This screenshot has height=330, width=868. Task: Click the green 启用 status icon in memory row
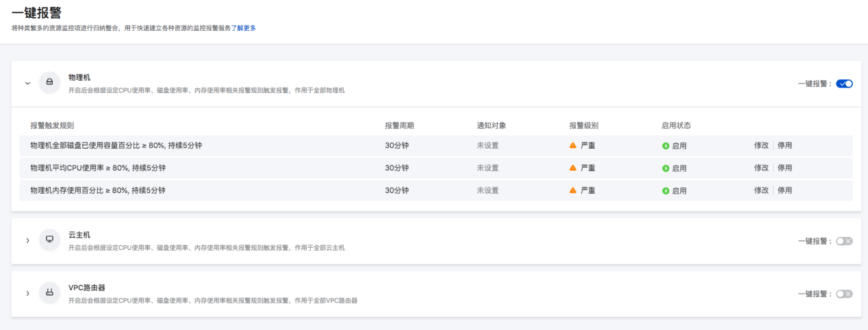(x=665, y=190)
